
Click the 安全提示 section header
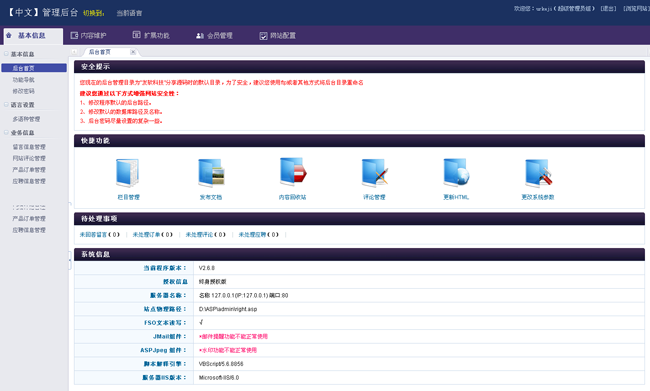[359, 66]
